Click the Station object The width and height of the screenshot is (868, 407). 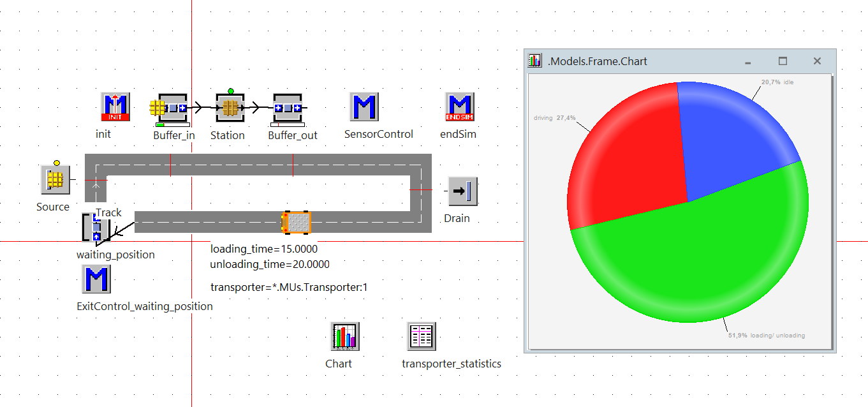tap(230, 107)
